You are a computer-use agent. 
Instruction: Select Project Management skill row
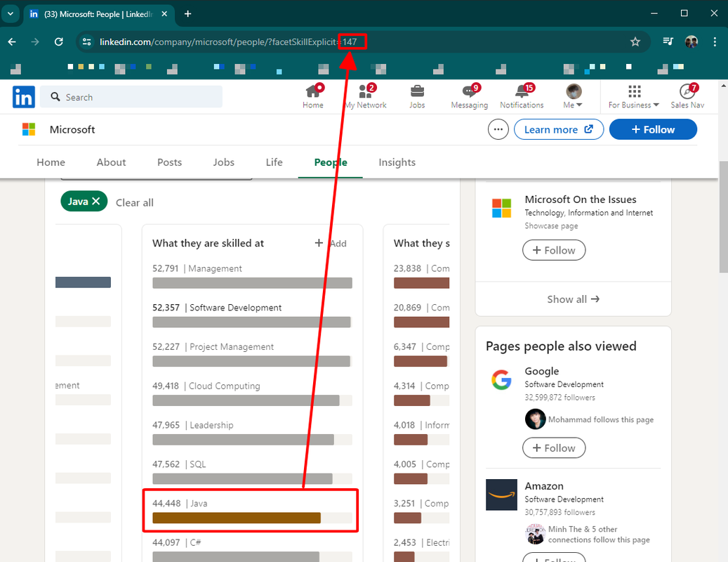tap(252, 354)
